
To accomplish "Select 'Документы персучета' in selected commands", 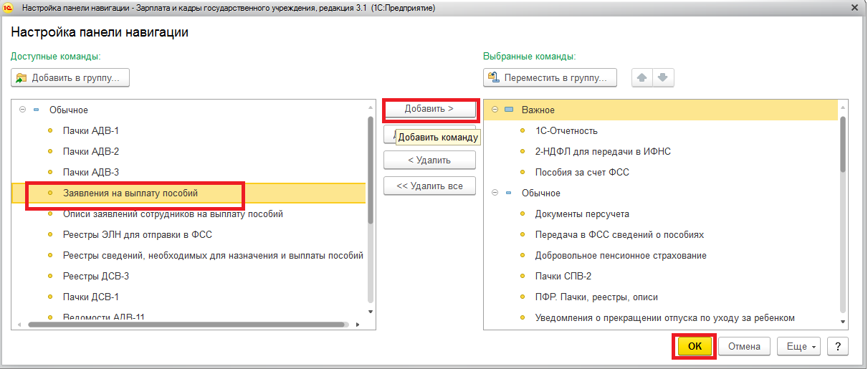I will (661, 214).
